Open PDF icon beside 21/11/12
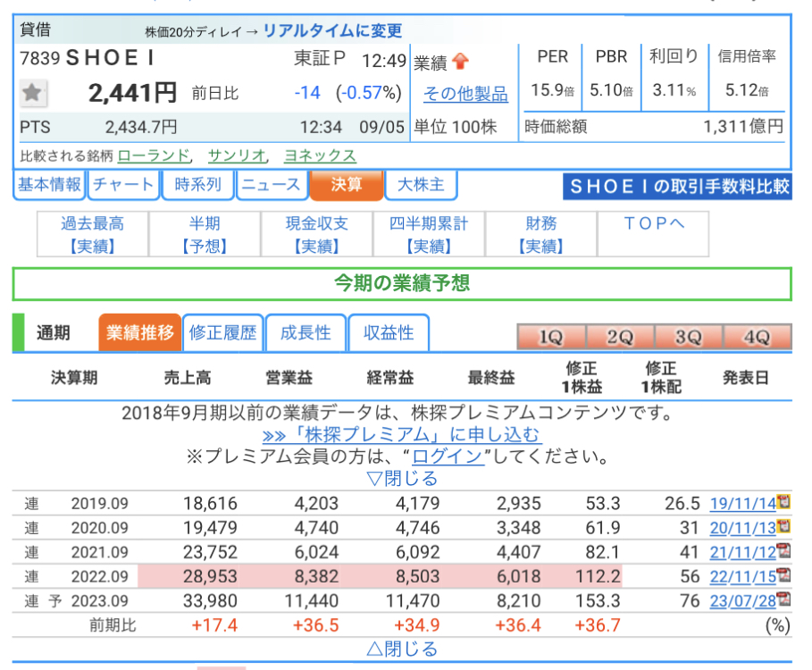Viewport: 812px width, 670px height. point(783,550)
